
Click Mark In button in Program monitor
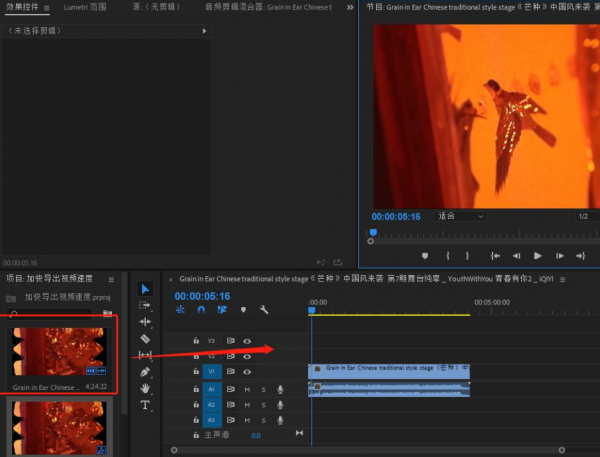(x=448, y=256)
